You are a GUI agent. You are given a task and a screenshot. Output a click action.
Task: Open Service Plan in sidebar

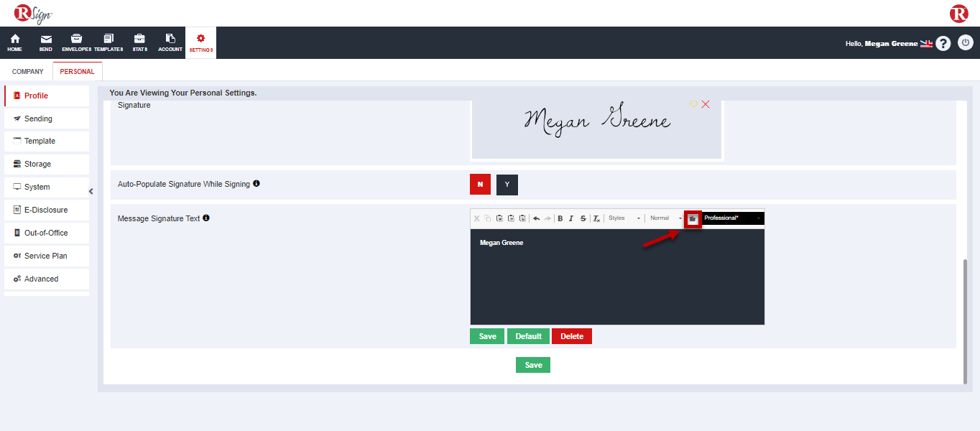point(47,256)
